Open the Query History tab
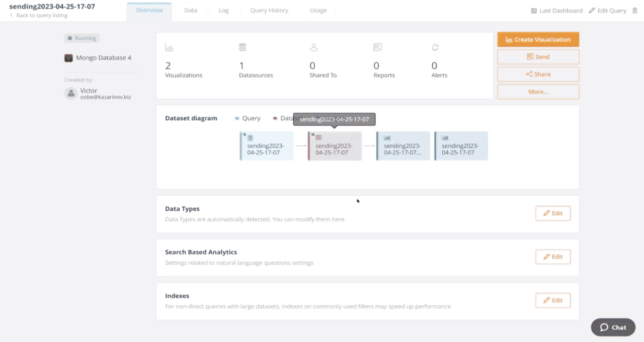Screen dimensions: 644x342 click(x=269, y=11)
